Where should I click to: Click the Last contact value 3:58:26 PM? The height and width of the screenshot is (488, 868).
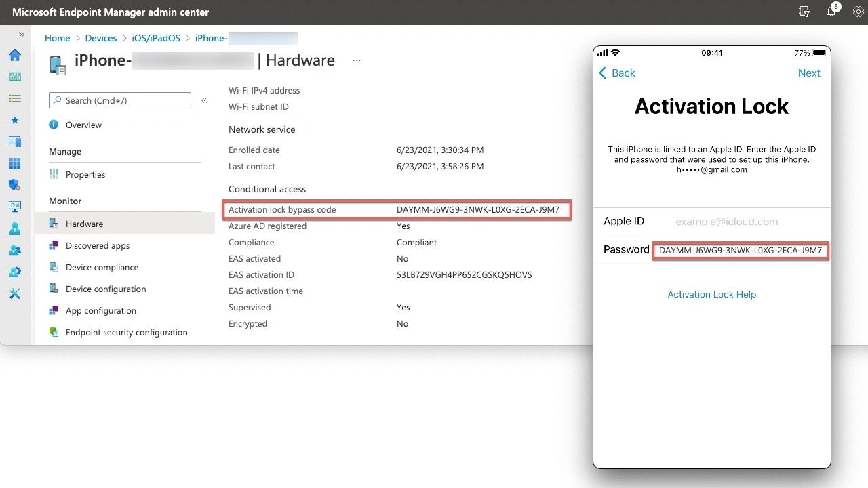pyautogui.click(x=440, y=167)
